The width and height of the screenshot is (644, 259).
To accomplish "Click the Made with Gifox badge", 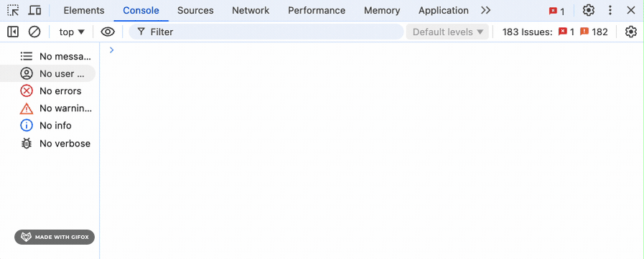I will (x=55, y=237).
